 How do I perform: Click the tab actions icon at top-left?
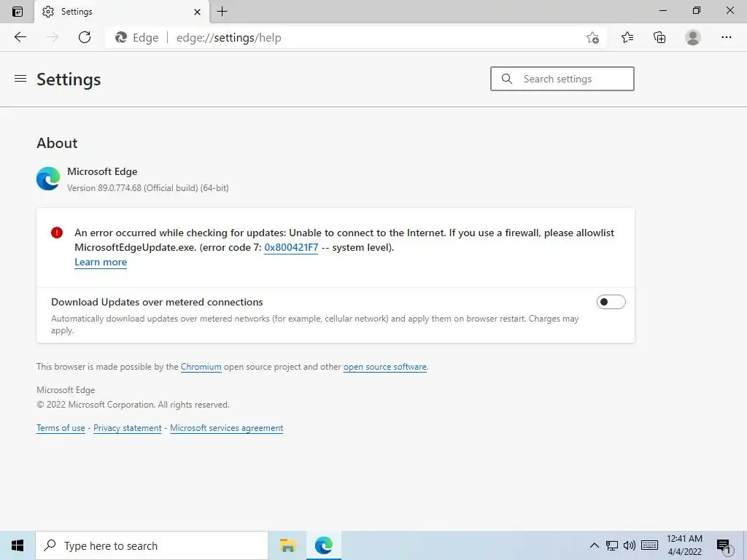pos(18,12)
